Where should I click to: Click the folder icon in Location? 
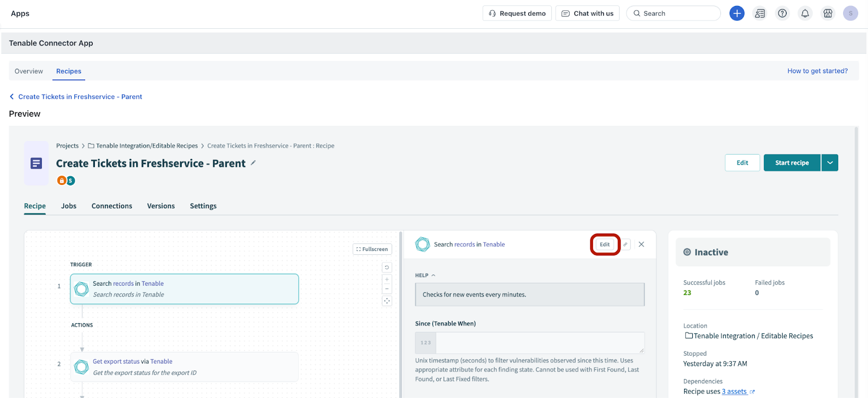(688, 336)
